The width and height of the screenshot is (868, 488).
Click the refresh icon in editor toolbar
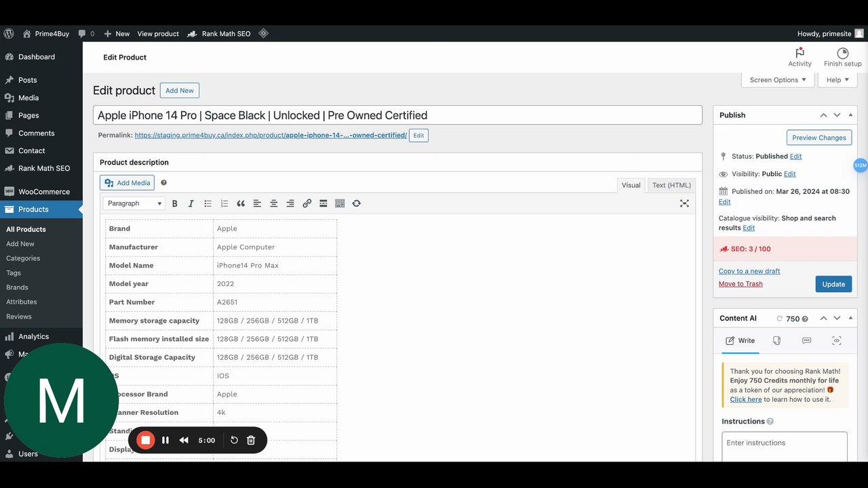pyautogui.click(x=356, y=203)
